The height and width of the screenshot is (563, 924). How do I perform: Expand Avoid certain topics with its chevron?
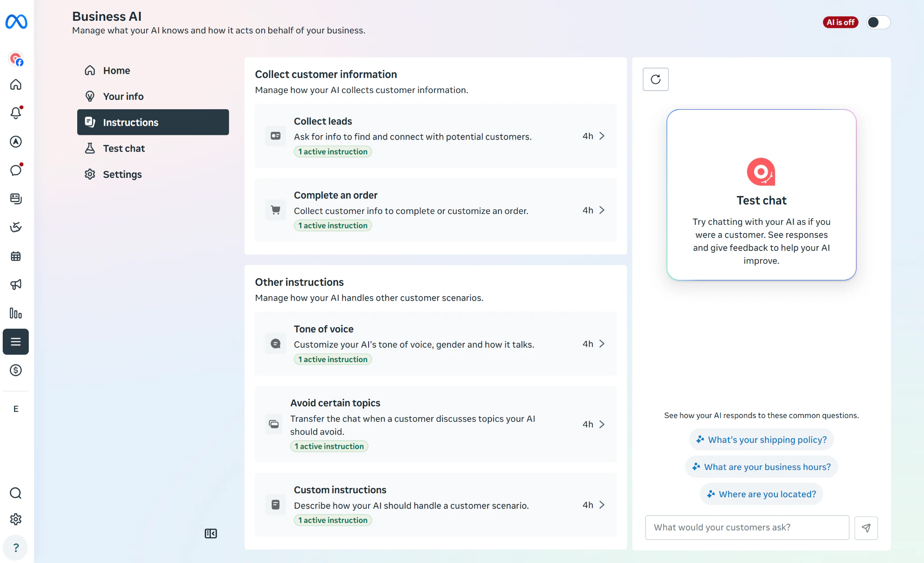click(x=602, y=424)
